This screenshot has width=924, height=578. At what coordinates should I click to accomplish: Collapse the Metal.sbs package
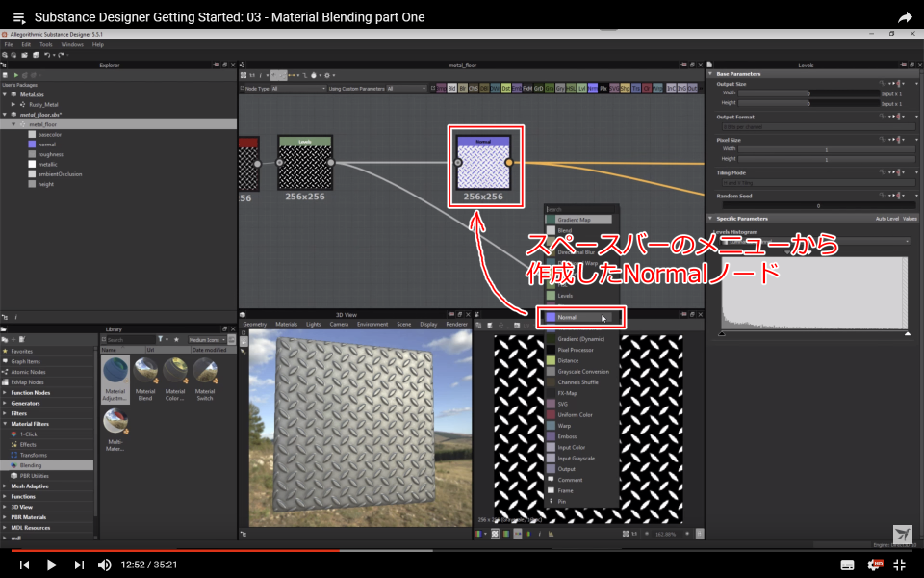[5, 94]
